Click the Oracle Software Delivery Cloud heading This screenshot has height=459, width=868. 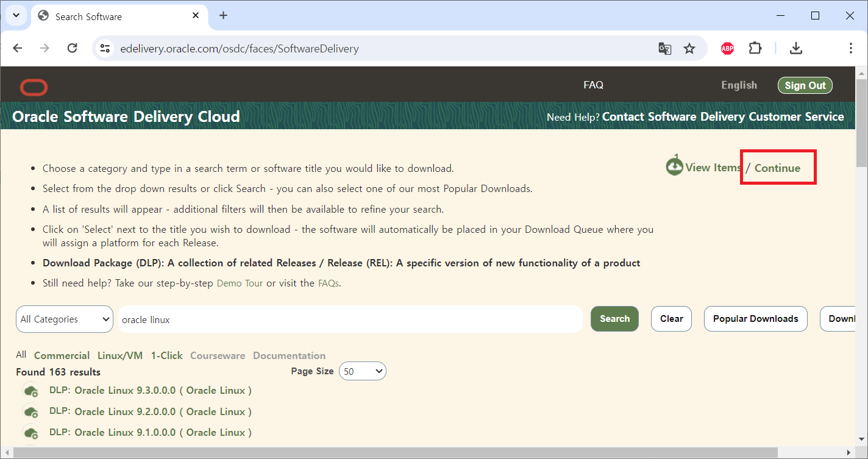point(126,116)
